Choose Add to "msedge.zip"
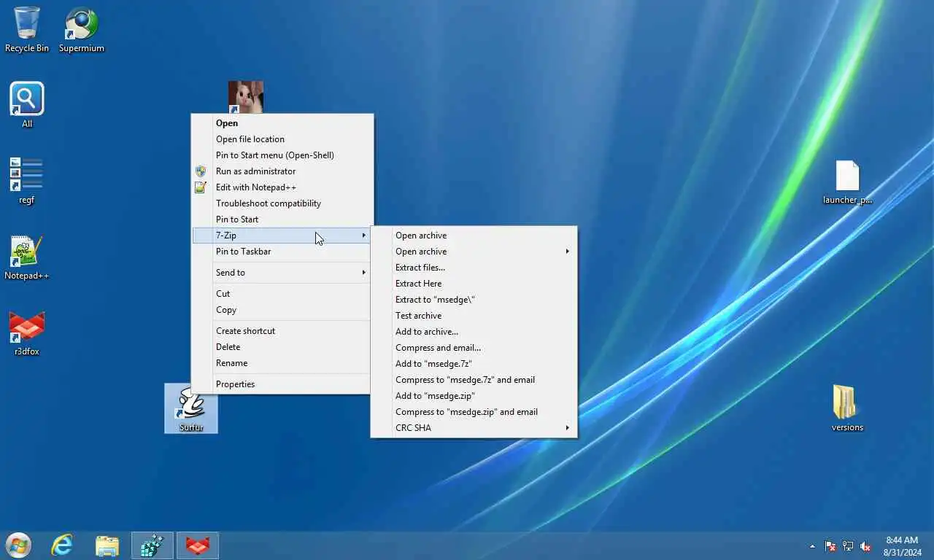Image resolution: width=934 pixels, height=560 pixels. [474, 396]
